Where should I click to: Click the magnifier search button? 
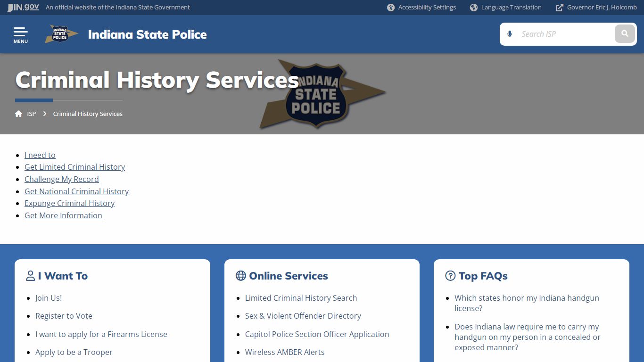point(625,34)
